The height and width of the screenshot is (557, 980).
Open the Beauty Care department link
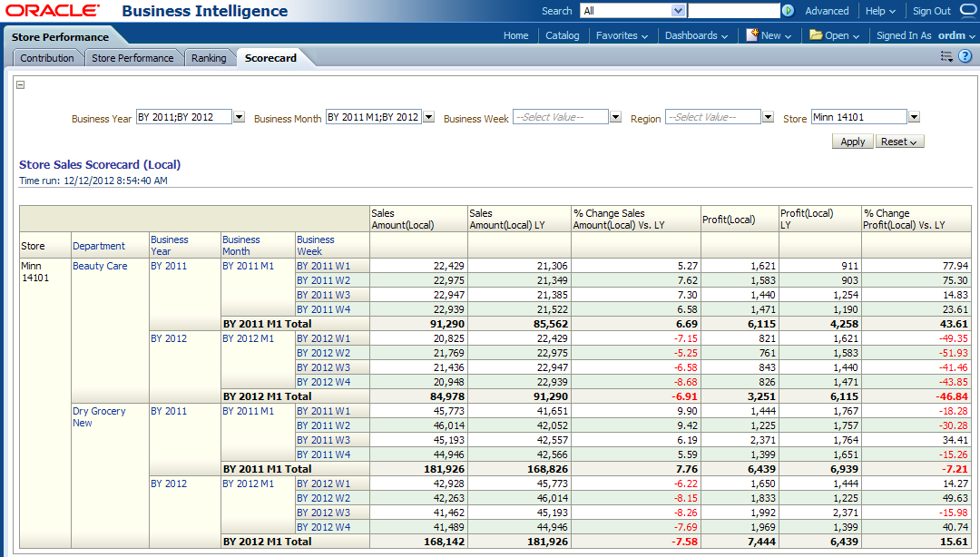pyautogui.click(x=100, y=266)
